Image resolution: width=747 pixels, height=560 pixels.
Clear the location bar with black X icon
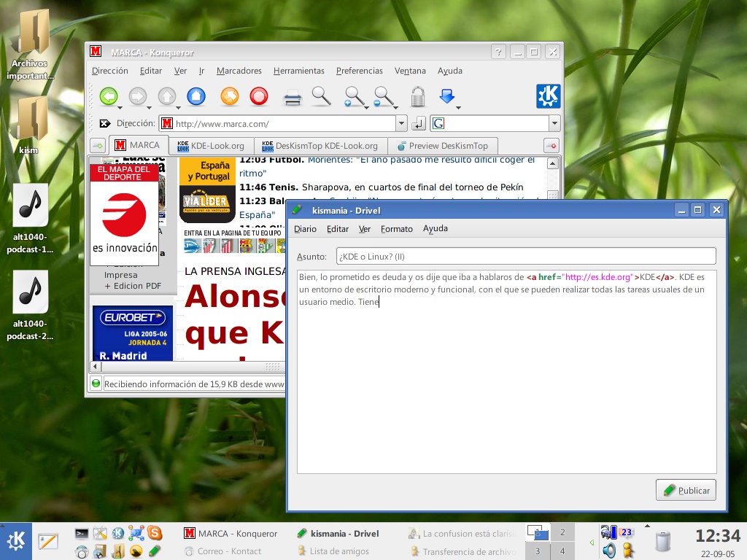coord(104,124)
